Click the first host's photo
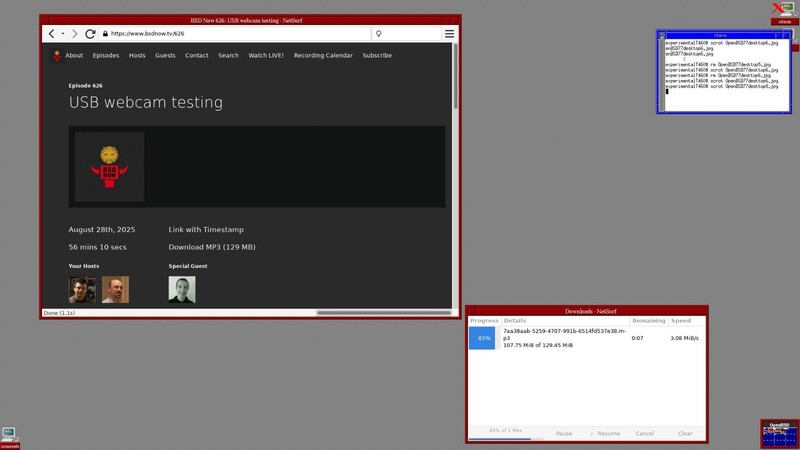 pos(82,289)
